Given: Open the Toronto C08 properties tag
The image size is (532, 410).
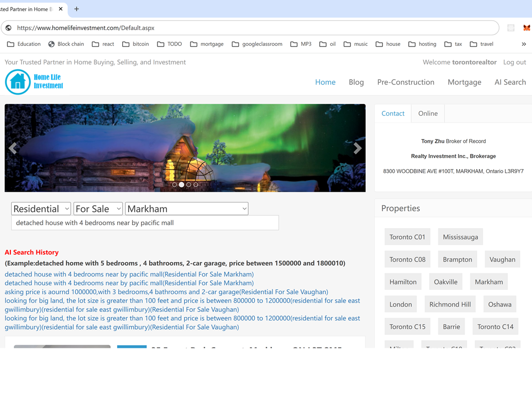Looking at the screenshot, I should pyautogui.click(x=407, y=259).
